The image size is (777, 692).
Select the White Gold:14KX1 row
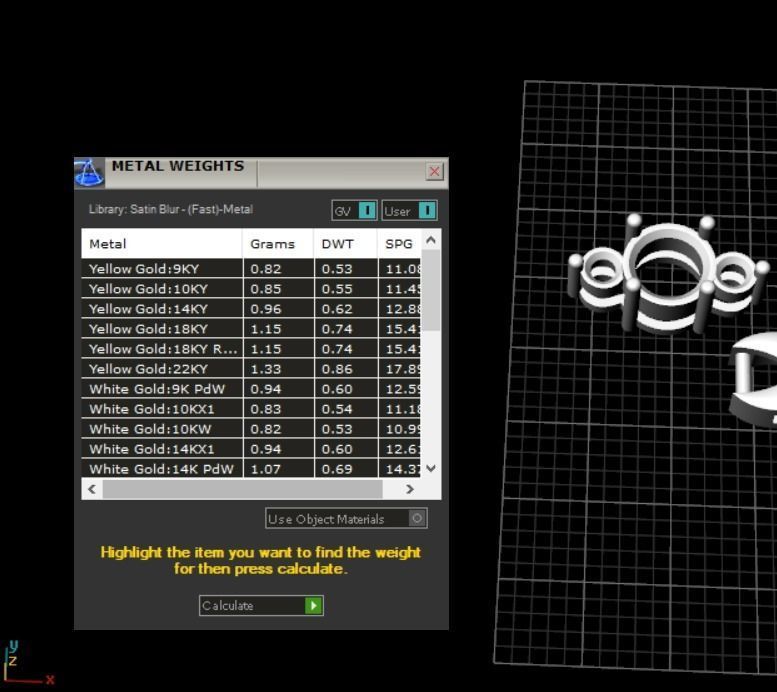click(251, 449)
